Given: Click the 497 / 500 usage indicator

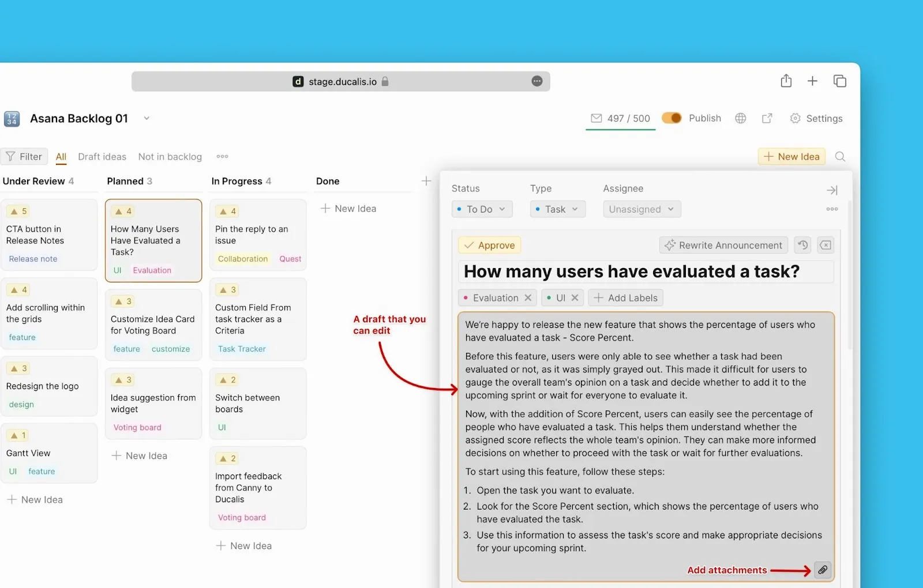Looking at the screenshot, I should tap(621, 118).
